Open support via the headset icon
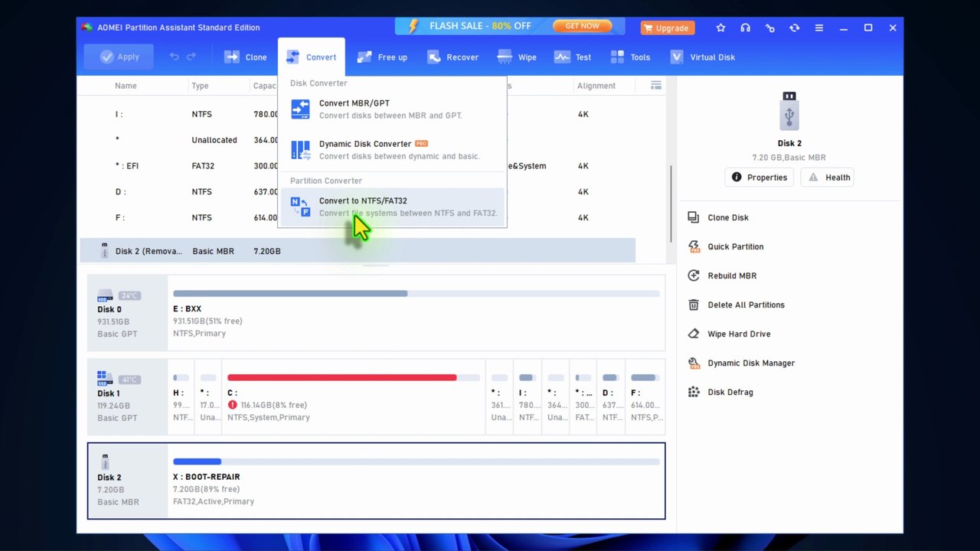980x551 pixels. 745,28
